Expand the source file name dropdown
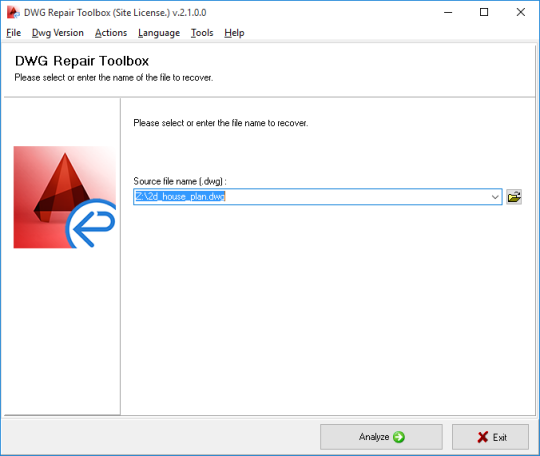The height and width of the screenshot is (456, 540). (495, 197)
